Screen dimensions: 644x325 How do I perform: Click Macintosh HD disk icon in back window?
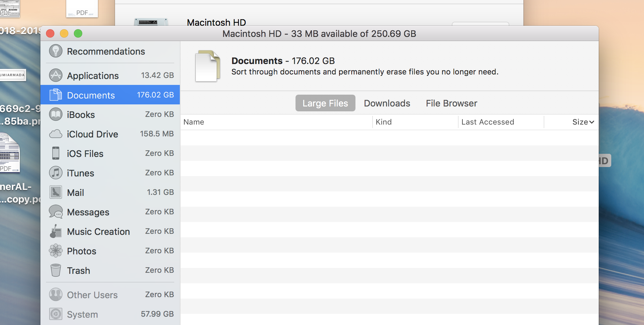[x=151, y=22]
